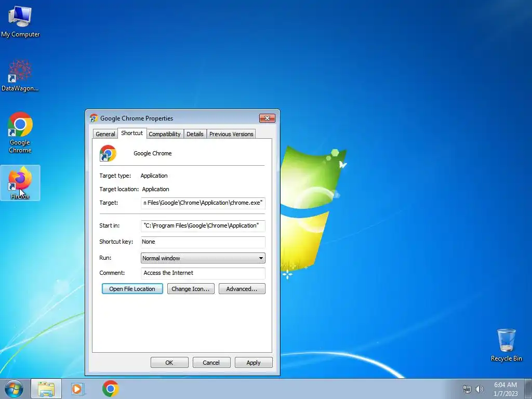The width and height of the screenshot is (532, 399).
Task: Switch to the Details tab
Action: pyautogui.click(x=195, y=134)
